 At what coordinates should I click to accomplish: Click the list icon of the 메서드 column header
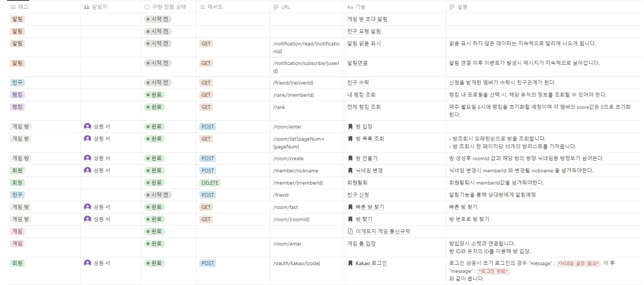202,7
